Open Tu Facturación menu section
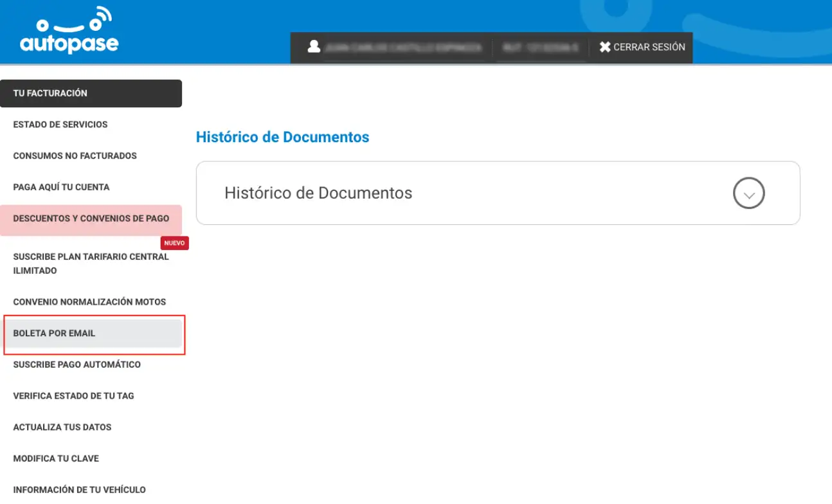Viewport: 832px width, 504px height. 91,93
